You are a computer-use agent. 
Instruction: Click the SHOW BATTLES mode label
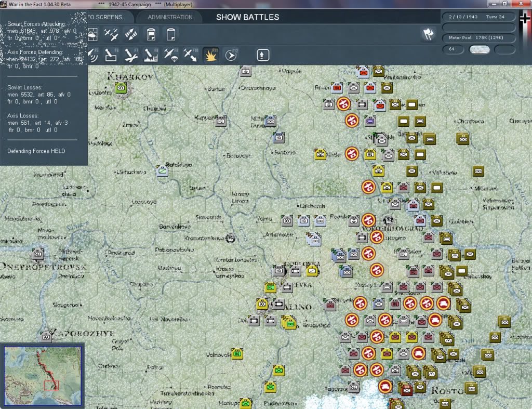click(248, 17)
